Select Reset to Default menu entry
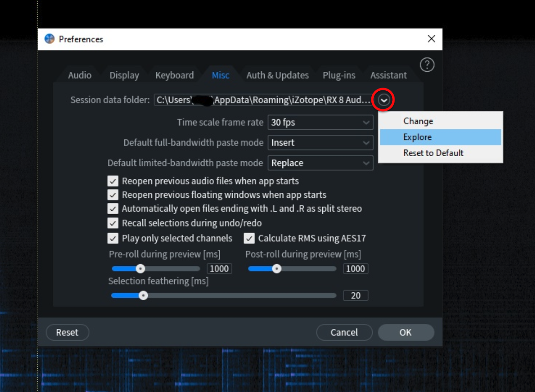This screenshot has width=535, height=392. point(440,153)
